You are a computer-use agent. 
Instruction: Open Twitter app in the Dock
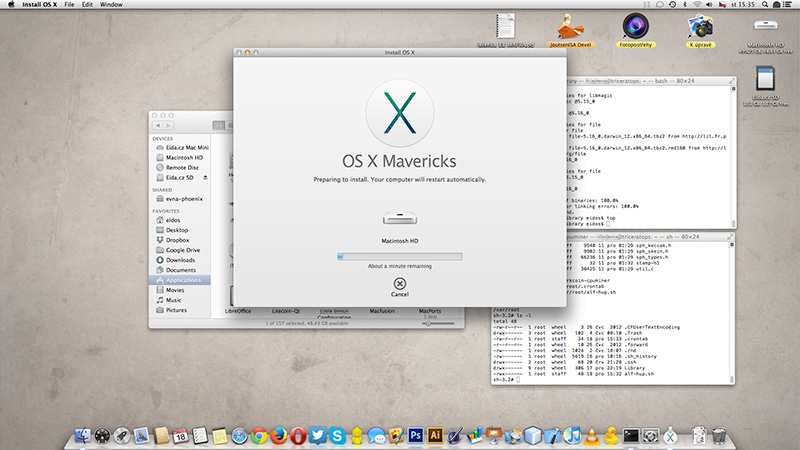point(317,435)
